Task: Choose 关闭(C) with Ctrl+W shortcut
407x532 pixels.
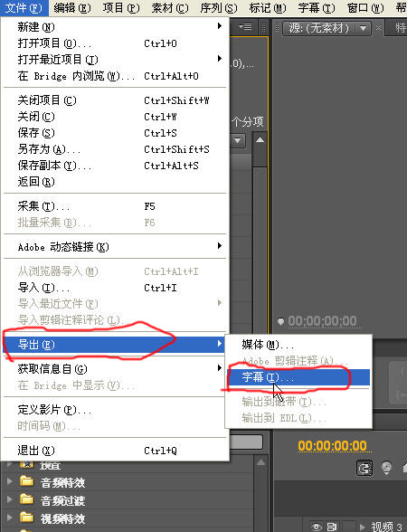Action: (x=115, y=117)
